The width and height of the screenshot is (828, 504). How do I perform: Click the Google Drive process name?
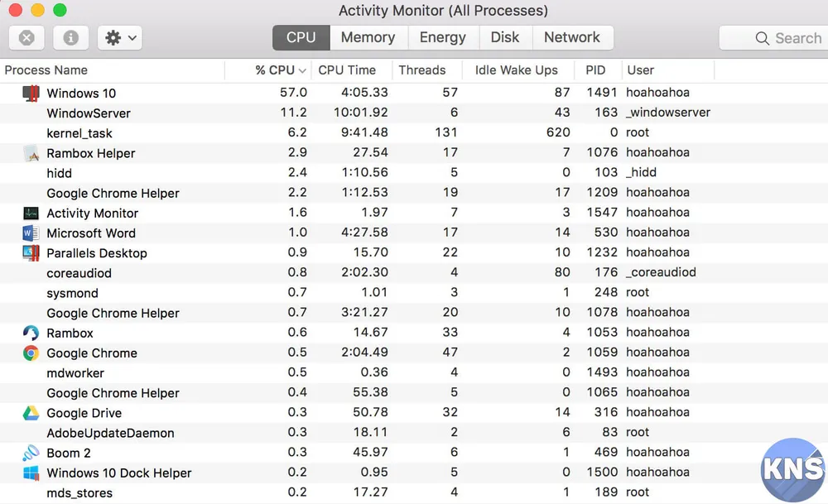(84, 413)
